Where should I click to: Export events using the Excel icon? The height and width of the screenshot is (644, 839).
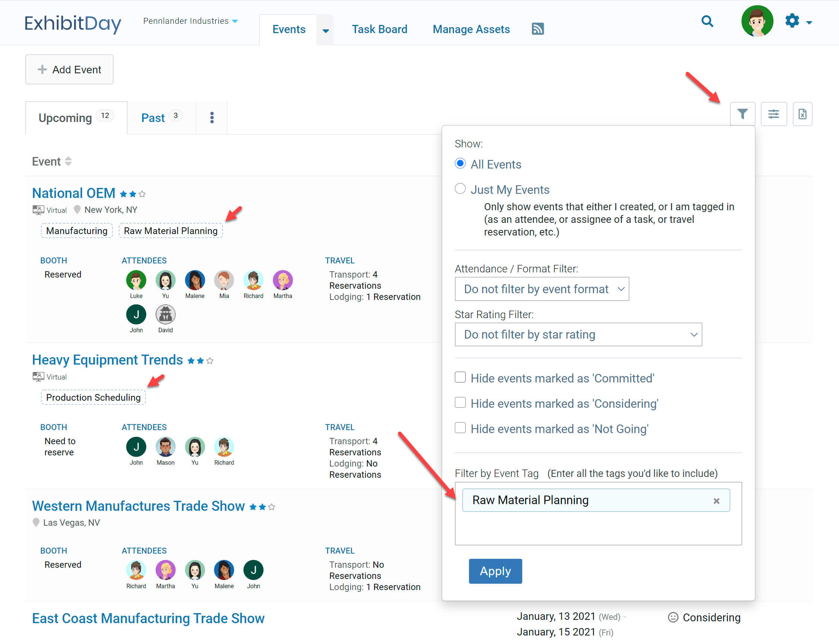(x=803, y=114)
